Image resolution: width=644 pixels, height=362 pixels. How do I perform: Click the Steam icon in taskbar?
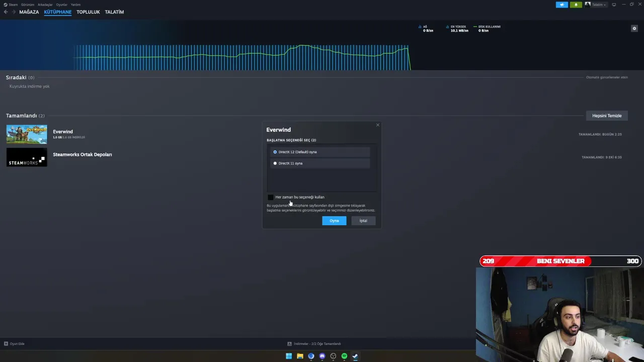coord(355,356)
